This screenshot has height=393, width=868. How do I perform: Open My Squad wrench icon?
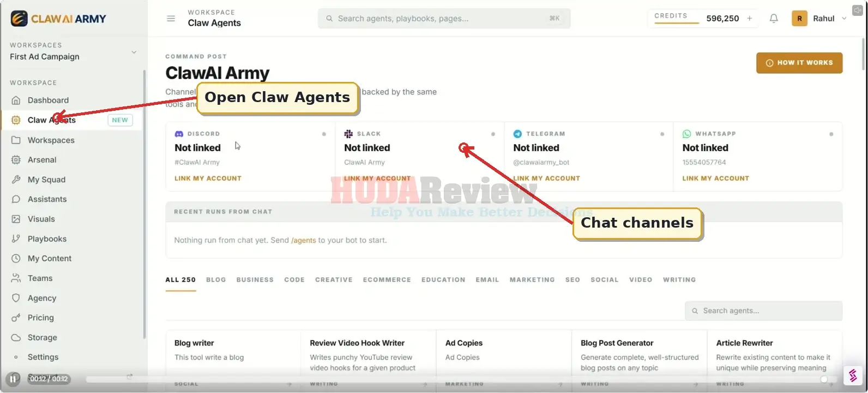point(16,180)
